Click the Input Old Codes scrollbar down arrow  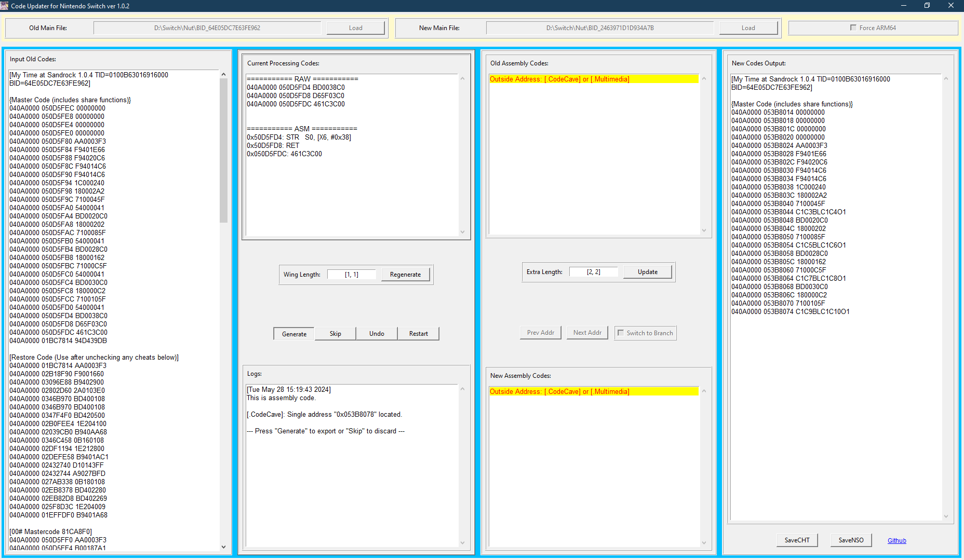pyautogui.click(x=224, y=547)
